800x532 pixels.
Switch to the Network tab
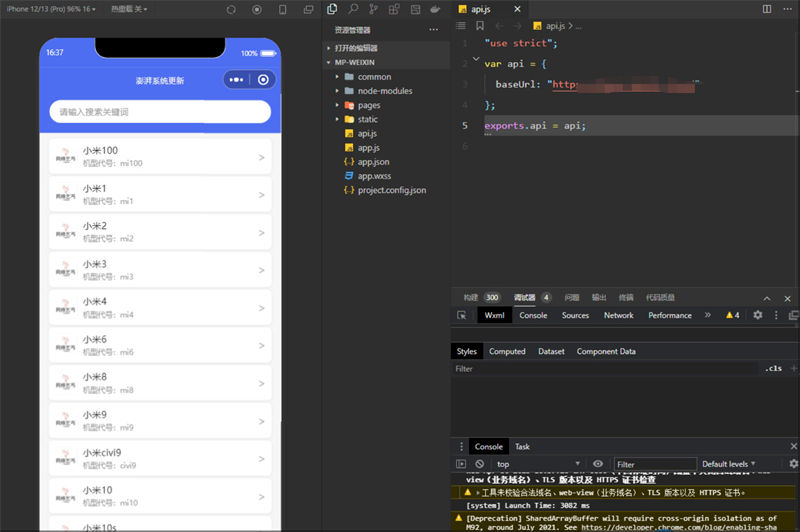coord(619,315)
